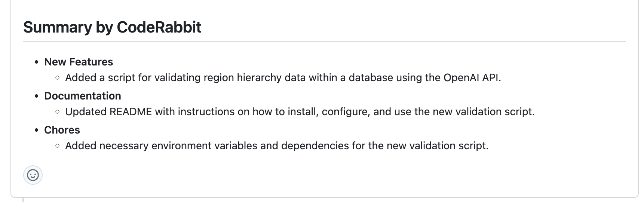Click the hollow bullet before "Added necessary environment"
This screenshot has width=644, height=202.
pyautogui.click(x=57, y=146)
